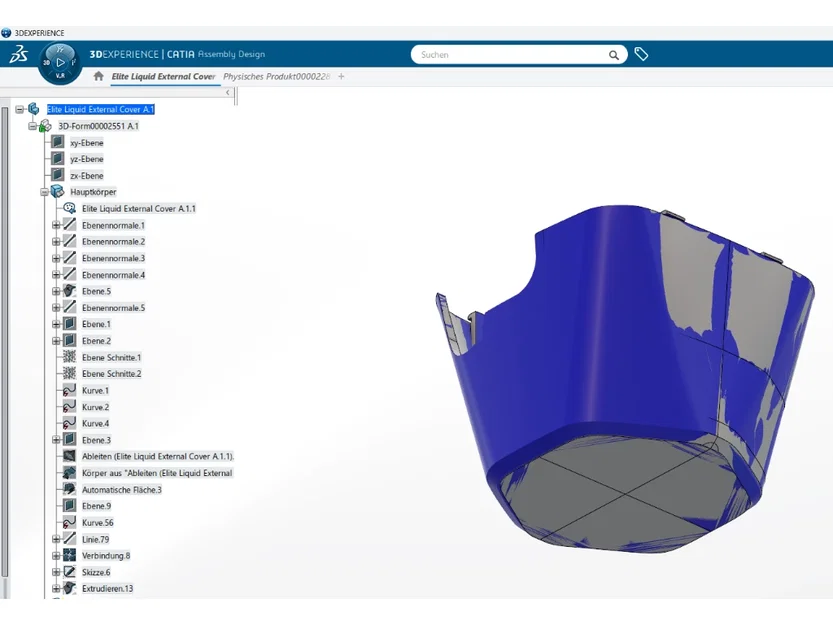
Task: Select Kurve.4 label in tree
Action: pos(96,424)
